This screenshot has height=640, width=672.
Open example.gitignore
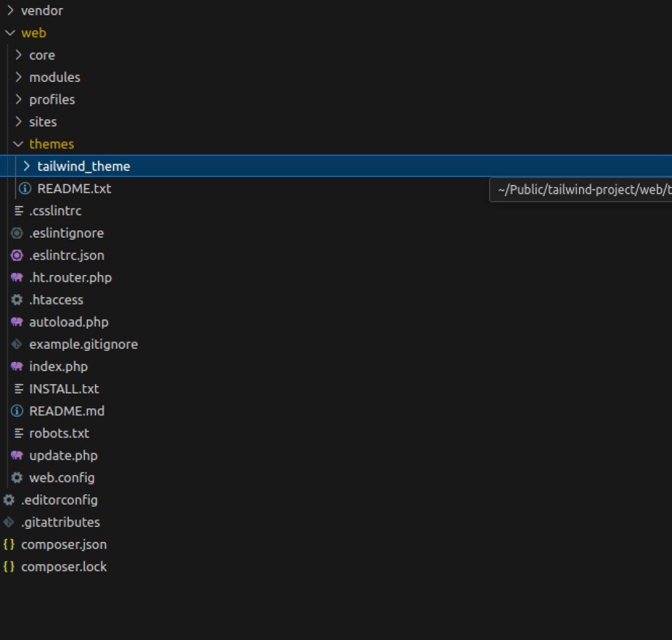pyautogui.click(x=83, y=344)
